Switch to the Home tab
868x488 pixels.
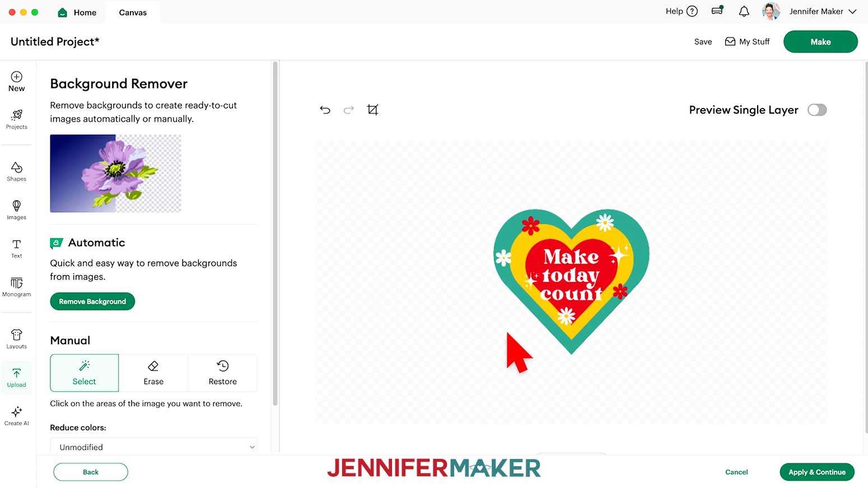[x=77, y=12]
